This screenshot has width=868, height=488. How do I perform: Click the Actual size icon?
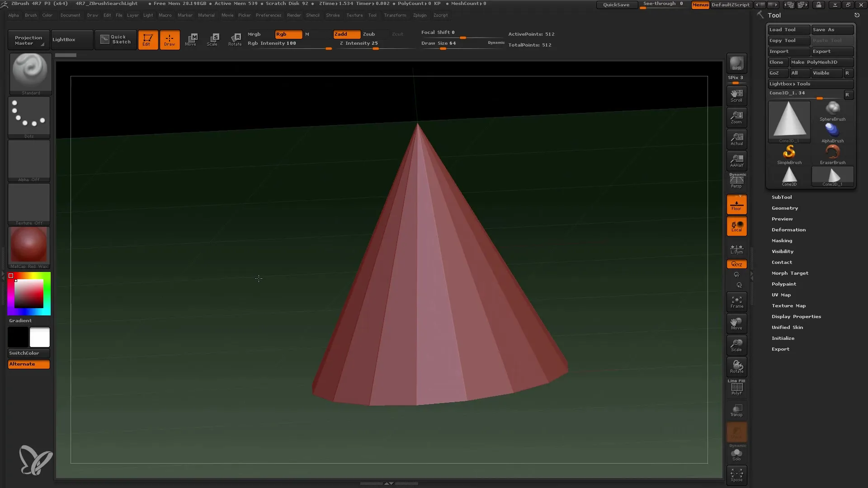tap(736, 139)
